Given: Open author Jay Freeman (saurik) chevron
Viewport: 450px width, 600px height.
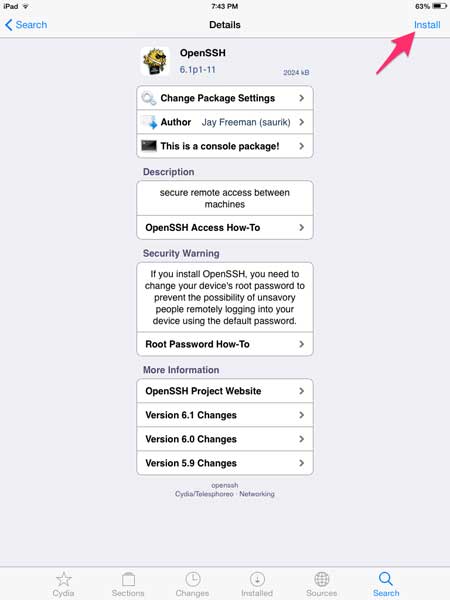Looking at the screenshot, I should point(302,122).
